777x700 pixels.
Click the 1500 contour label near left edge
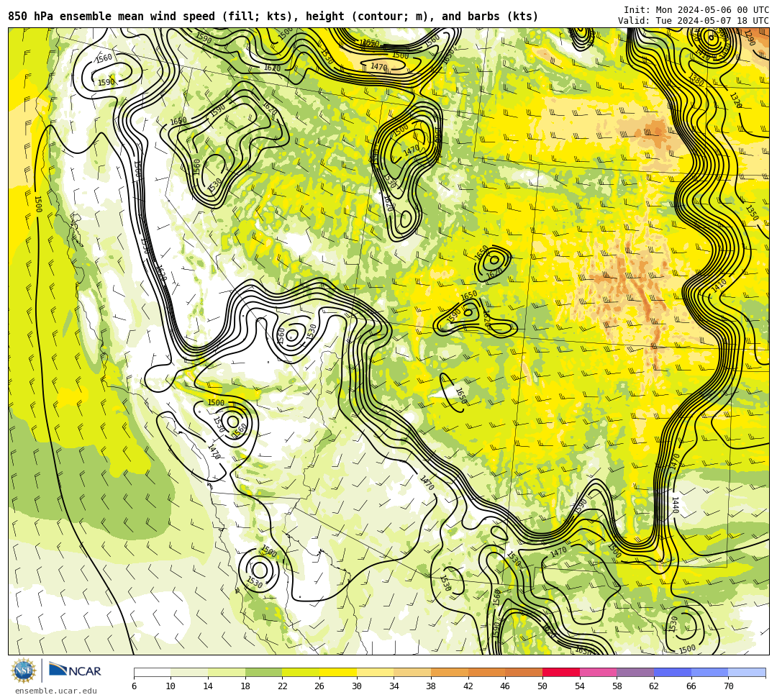click(x=38, y=204)
